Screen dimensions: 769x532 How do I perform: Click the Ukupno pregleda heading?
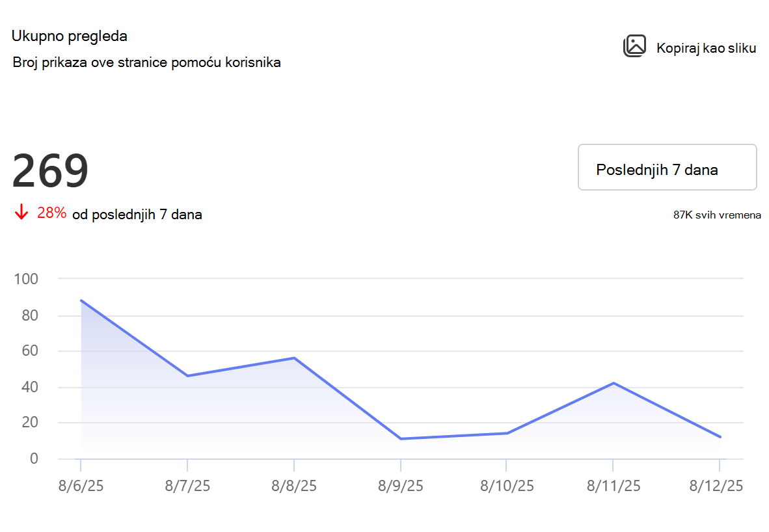(x=70, y=36)
